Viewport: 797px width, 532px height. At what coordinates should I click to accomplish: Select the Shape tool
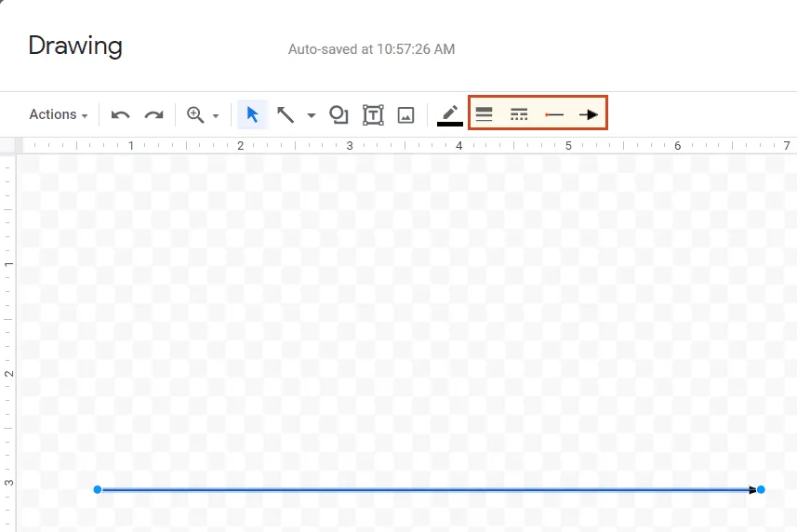tap(339, 114)
